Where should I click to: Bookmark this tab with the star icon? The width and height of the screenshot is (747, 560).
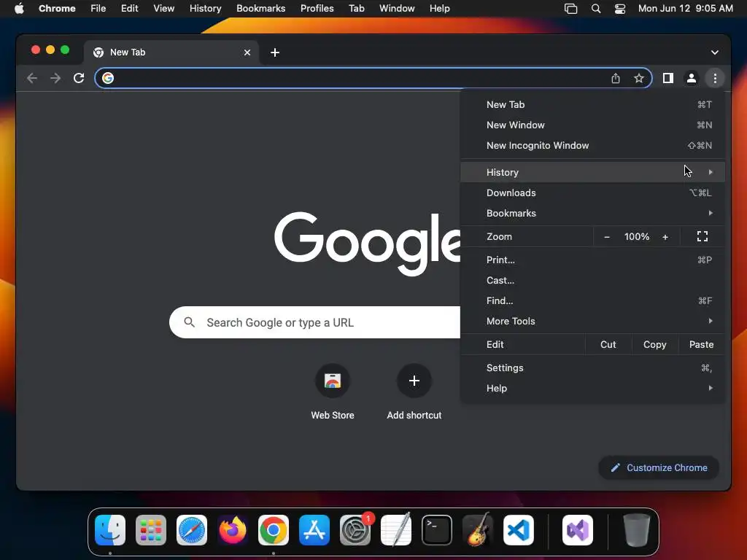tap(639, 78)
